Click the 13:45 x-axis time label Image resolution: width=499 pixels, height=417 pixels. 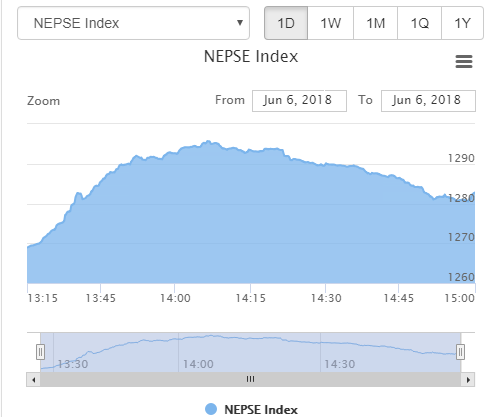point(101,298)
